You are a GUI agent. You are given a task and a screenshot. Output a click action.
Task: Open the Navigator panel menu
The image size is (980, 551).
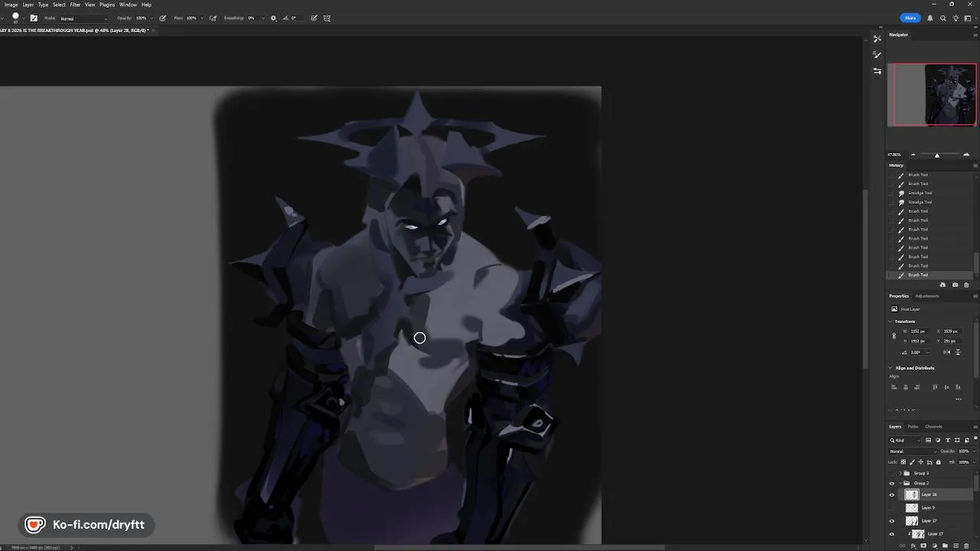pyautogui.click(x=975, y=35)
